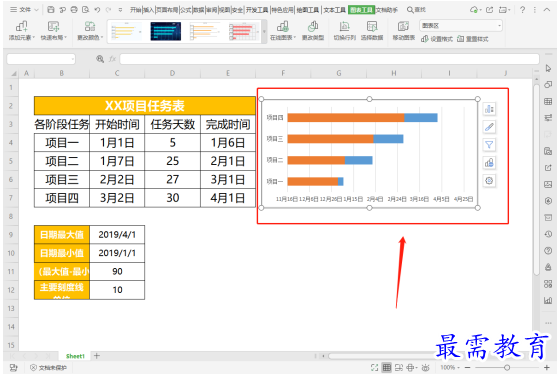Open the Change Chart Type tool
Image resolution: width=557 pixels, height=378 pixels.
pyautogui.click(x=313, y=31)
